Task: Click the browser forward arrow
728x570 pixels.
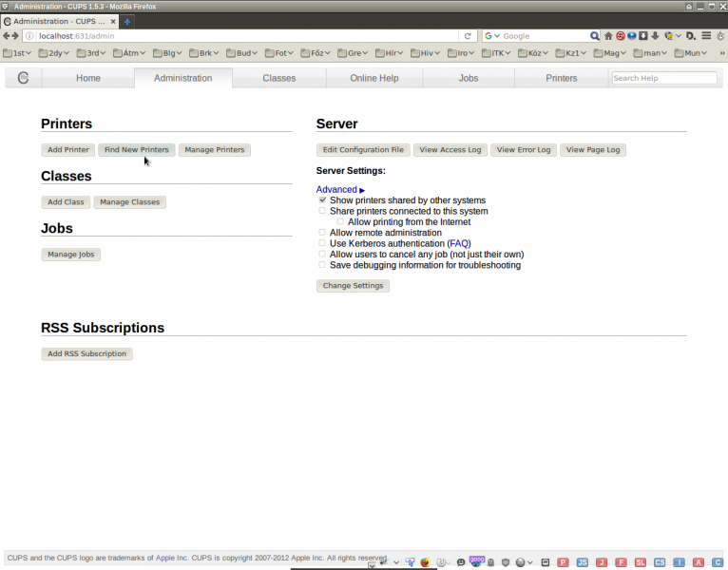Action: coord(15,36)
